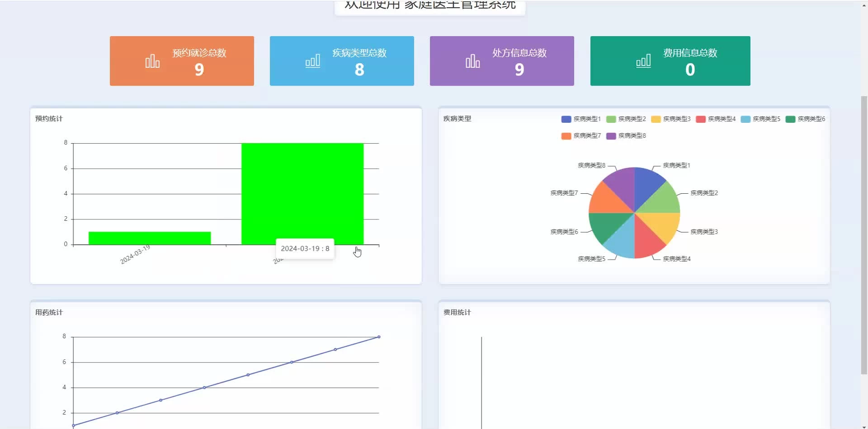Image resolution: width=868 pixels, height=429 pixels.
Task: Toggle the 疾病类型6 legend entry
Action: pyautogui.click(x=805, y=119)
